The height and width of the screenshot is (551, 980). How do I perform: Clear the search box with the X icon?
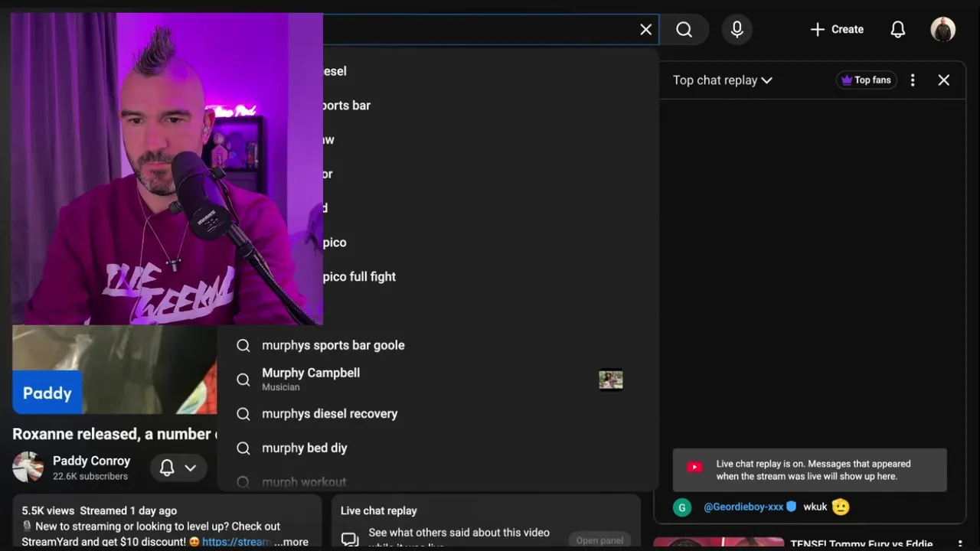point(645,29)
